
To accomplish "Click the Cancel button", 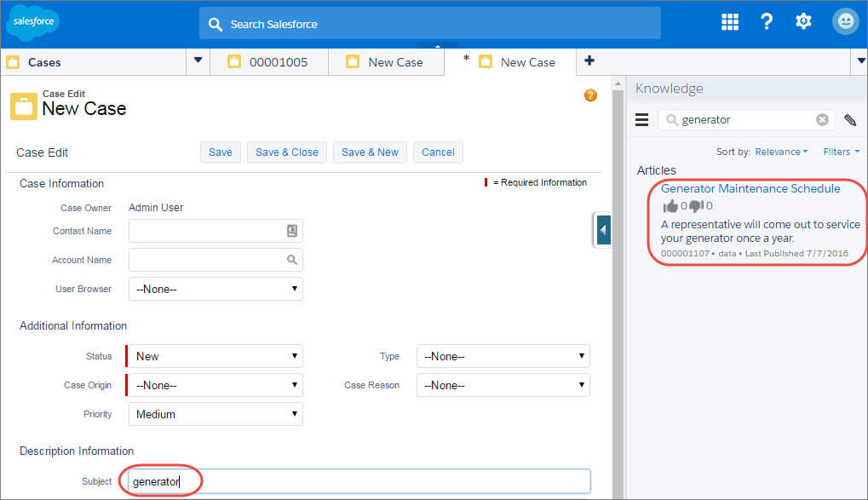I will click(438, 152).
